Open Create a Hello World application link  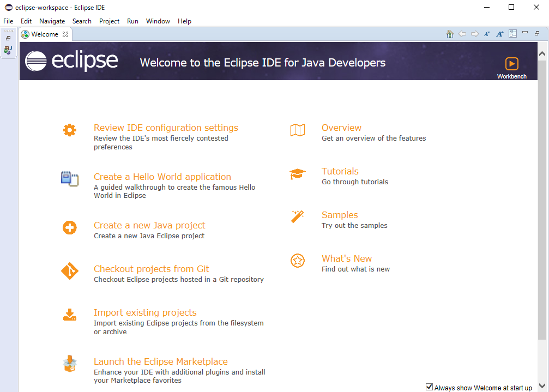162,177
